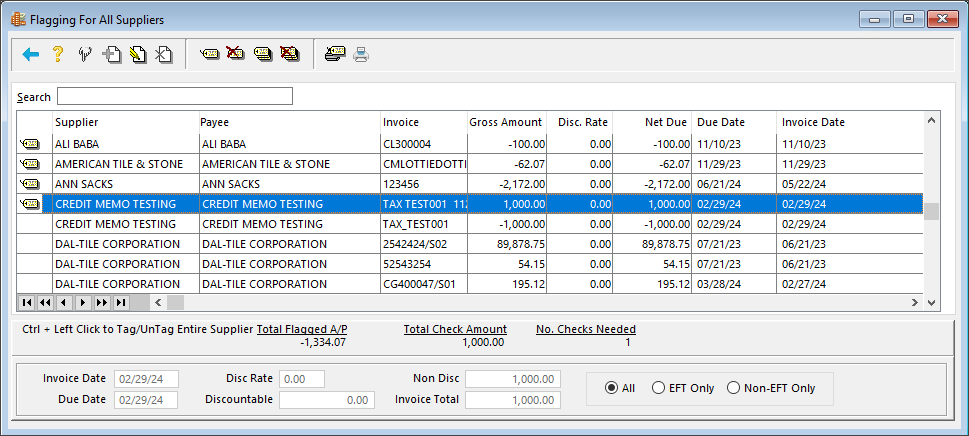Viewport: 969px width, 436px height.
Task: Click the single tag flag icon in toolbar
Action: [210, 54]
